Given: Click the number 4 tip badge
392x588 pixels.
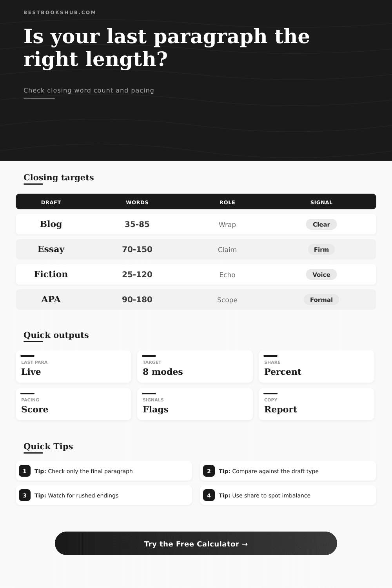Looking at the screenshot, I should pos(209,495).
